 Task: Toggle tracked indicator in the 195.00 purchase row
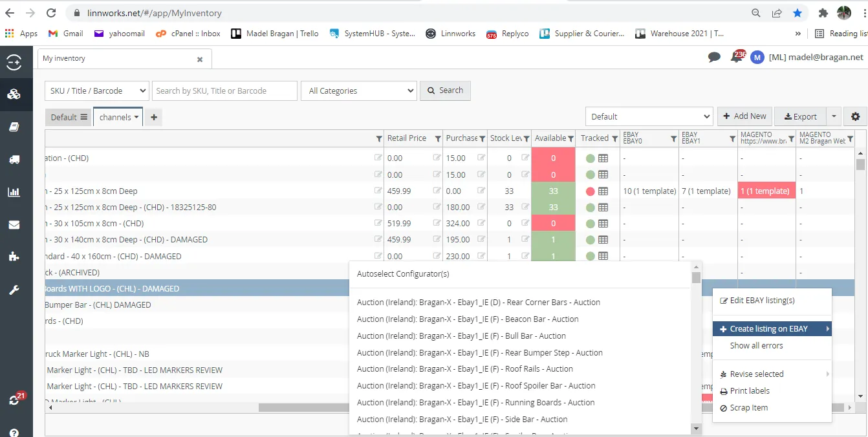tap(590, 240)
